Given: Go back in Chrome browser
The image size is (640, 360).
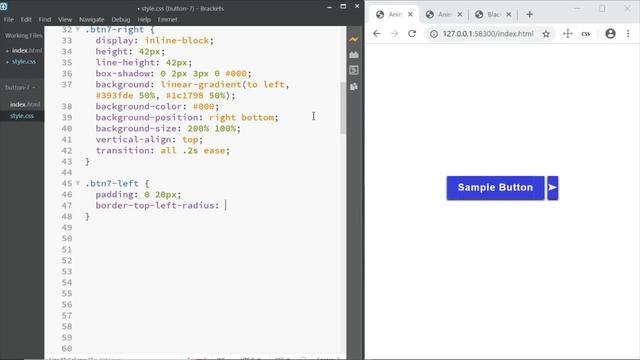Looking at the screenshot, I should point(376,34).
